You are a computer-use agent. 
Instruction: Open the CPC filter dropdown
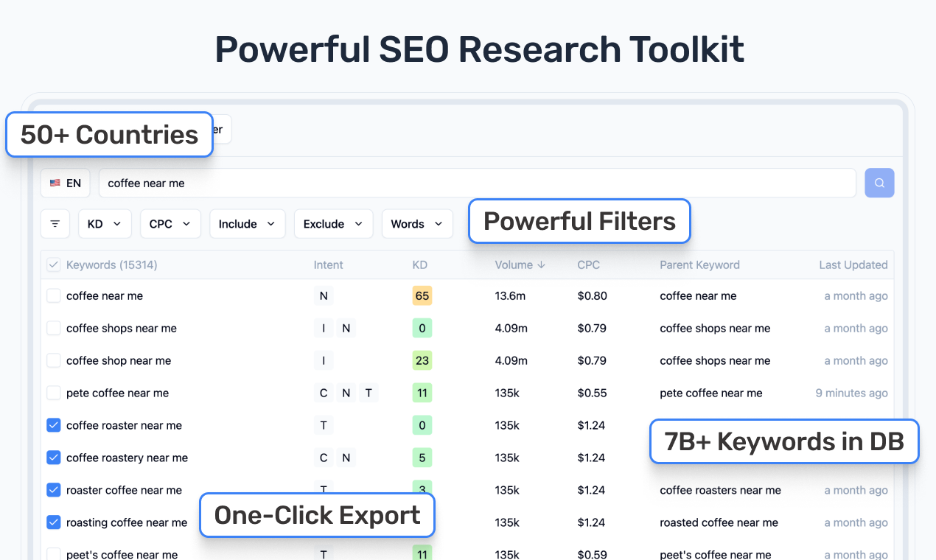pos(170,224)
